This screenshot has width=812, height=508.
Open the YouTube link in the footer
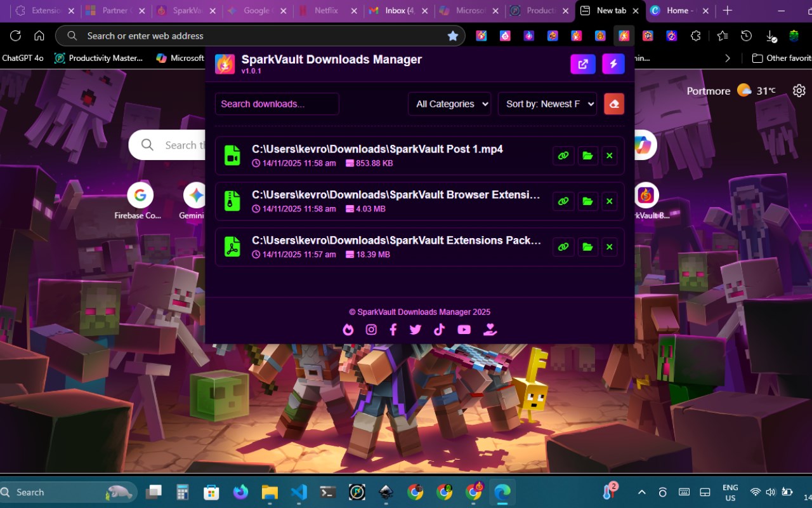pyautogui.click(x=464, y=330)
